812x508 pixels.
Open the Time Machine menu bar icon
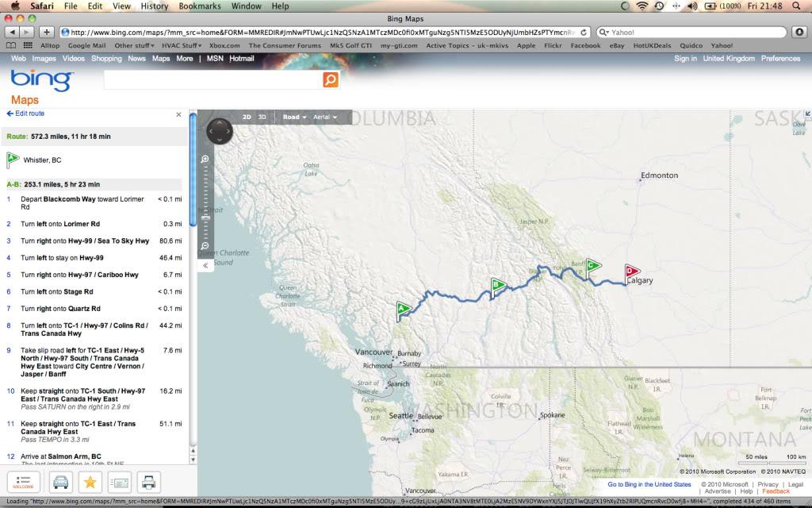pos(659,6)
